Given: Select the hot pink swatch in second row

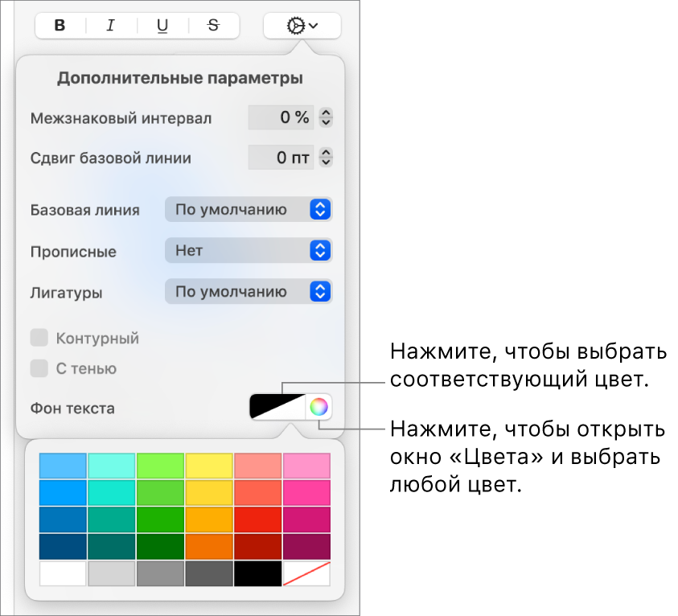Looking at the screenshot, I should point(306,493).
